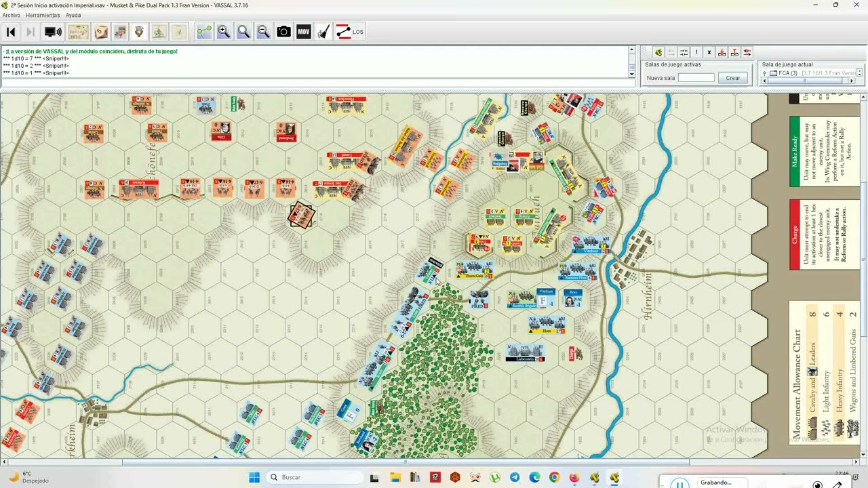The width and height of the screenshot is (868, 488).
Task: Click the blue exclamation mark server icon
Action: point(696,52)
